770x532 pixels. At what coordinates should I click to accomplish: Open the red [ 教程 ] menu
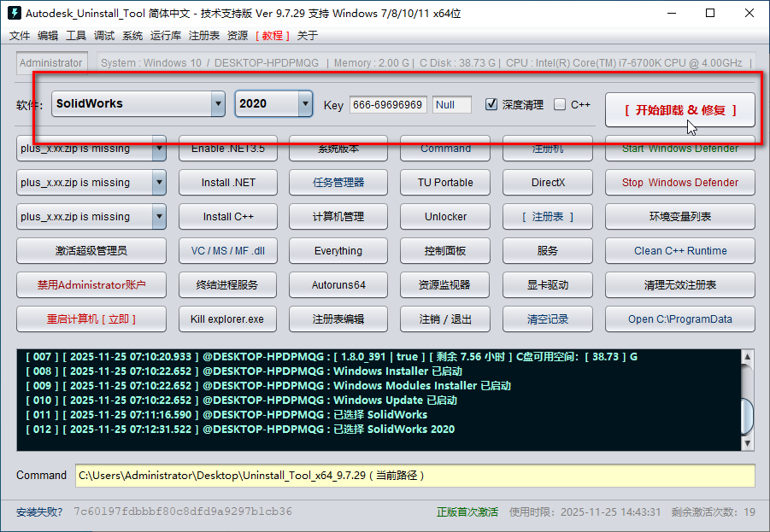[272, 35]
